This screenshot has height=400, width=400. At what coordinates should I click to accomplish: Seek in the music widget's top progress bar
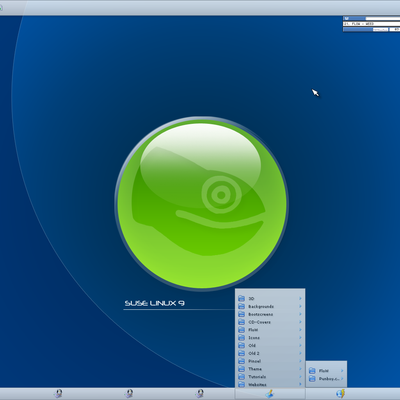(x=372, y=19)
